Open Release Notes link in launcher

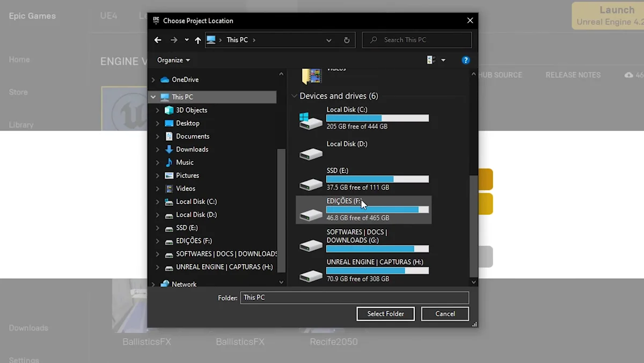pyautogui.click(x=573, y=75)
